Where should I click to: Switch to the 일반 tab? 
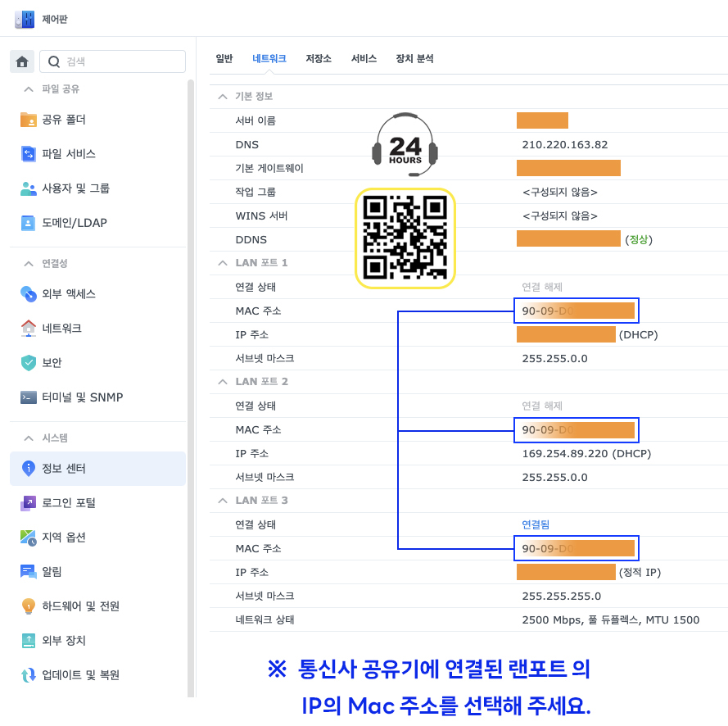tap(224, 58)
